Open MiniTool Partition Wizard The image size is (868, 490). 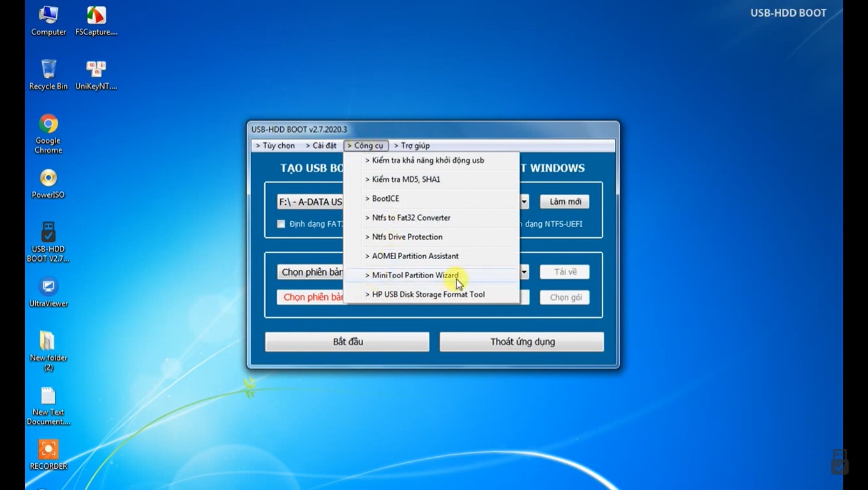431,275
